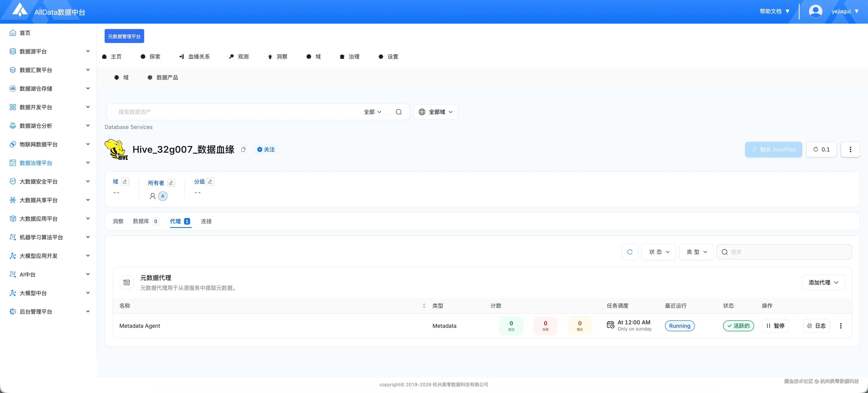868x393 pixels.
Task: Click the owner avatar A badge
Action: click(x=163, y=196)
